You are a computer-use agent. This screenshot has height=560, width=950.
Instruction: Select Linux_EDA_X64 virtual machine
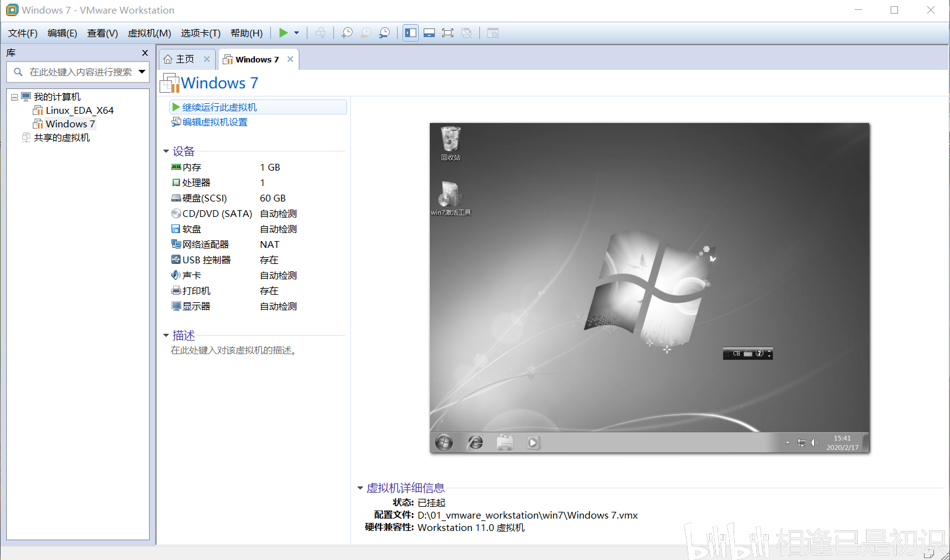coord(79,111)
